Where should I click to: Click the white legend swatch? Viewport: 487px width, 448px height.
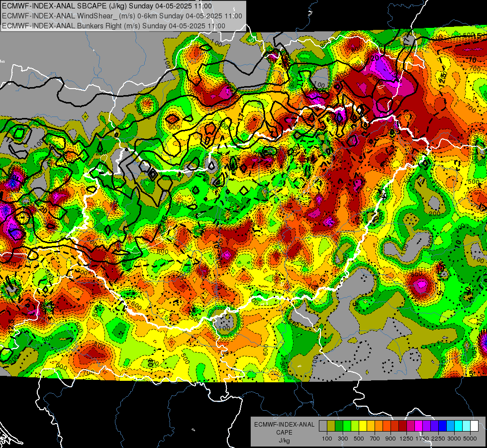point(474,426)
